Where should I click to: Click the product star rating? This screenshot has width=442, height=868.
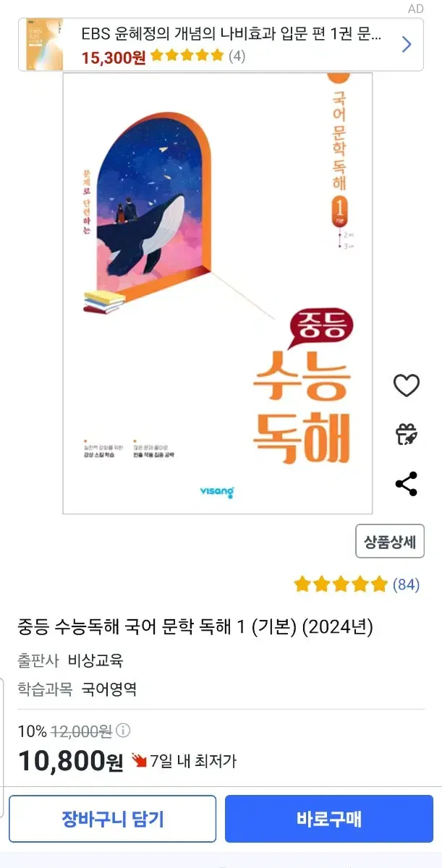(x=341, y=584)
